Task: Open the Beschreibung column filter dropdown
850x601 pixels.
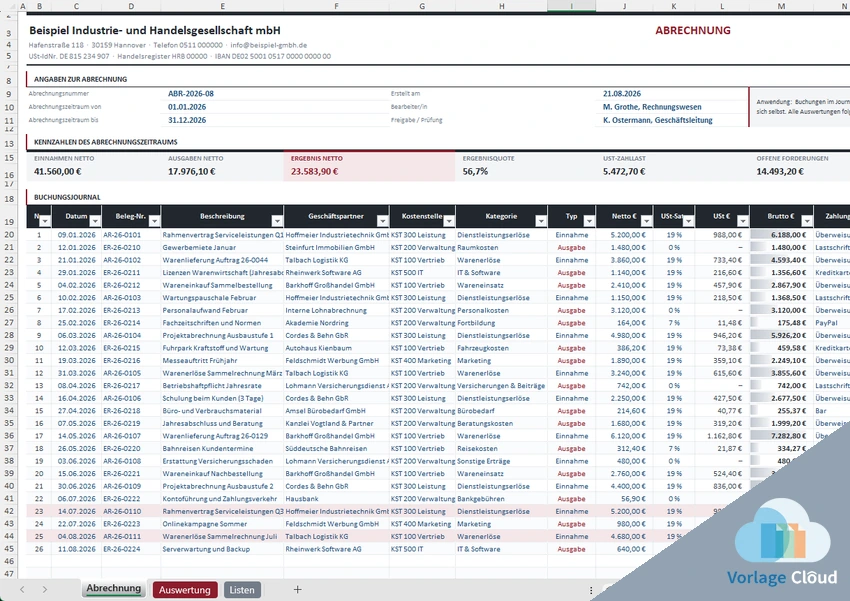Action: tap(277, 221)
